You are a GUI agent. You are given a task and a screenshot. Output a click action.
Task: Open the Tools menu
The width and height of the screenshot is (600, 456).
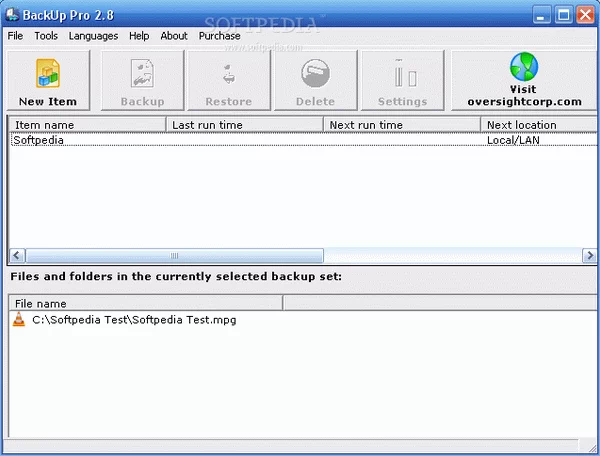point(46,36)
